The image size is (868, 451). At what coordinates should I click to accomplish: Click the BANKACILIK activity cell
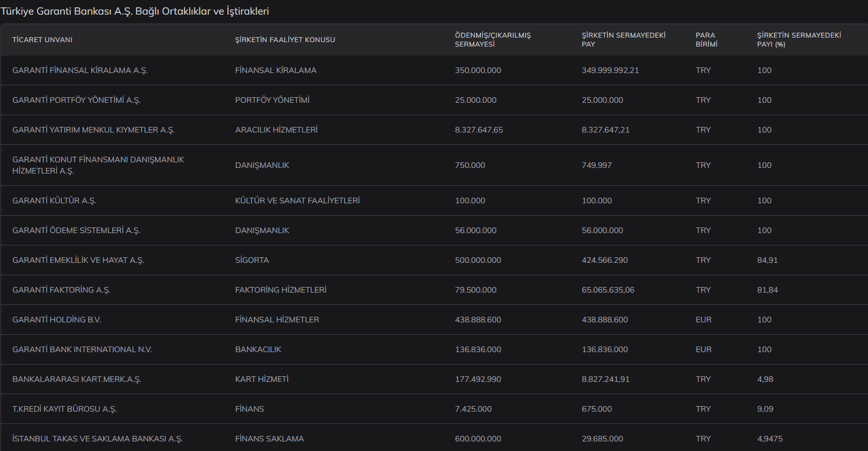pos(258,349)
